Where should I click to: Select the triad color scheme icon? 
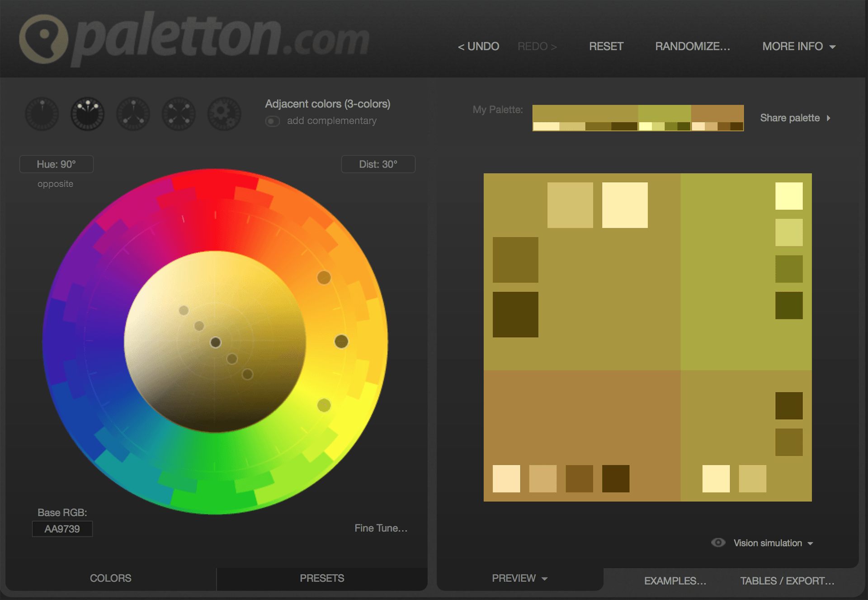[x=133, y=114]
